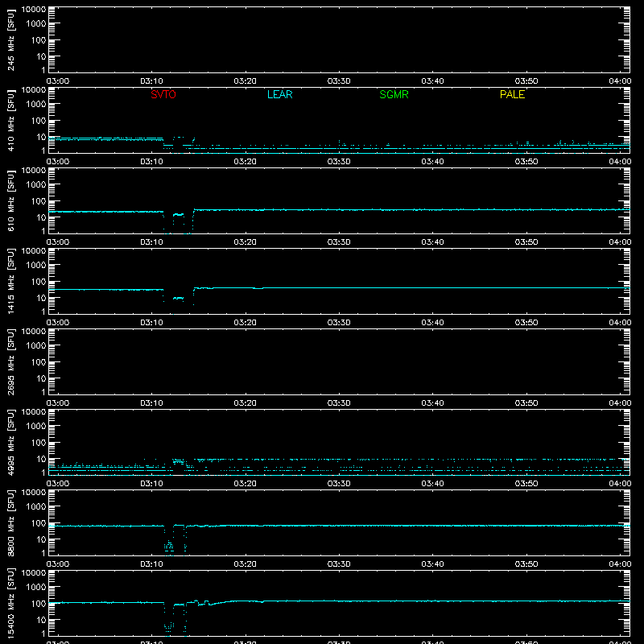Click the 10000 value on the 8800 MHz axis
The width and height of the screenshot is (644, 644).
(34, 493)
